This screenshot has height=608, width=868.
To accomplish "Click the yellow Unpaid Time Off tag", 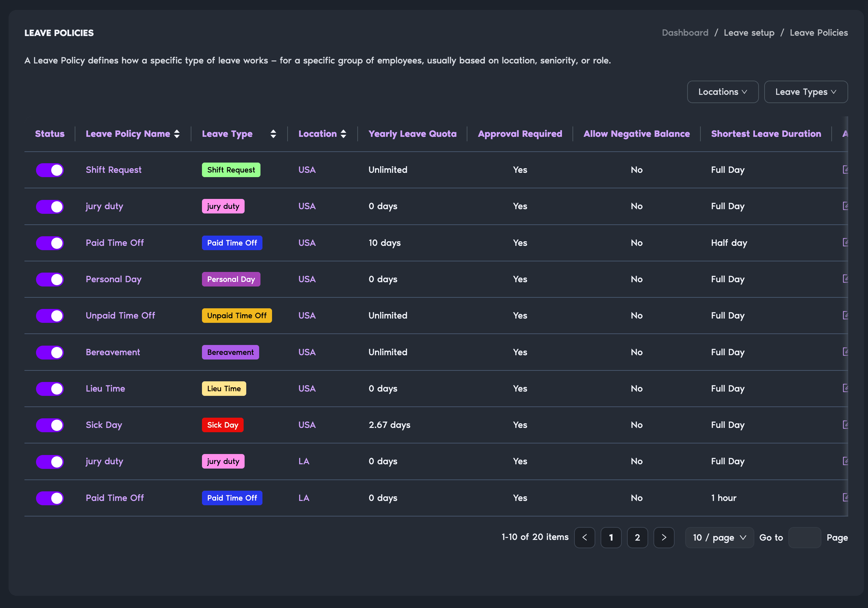I will [237, 315].
